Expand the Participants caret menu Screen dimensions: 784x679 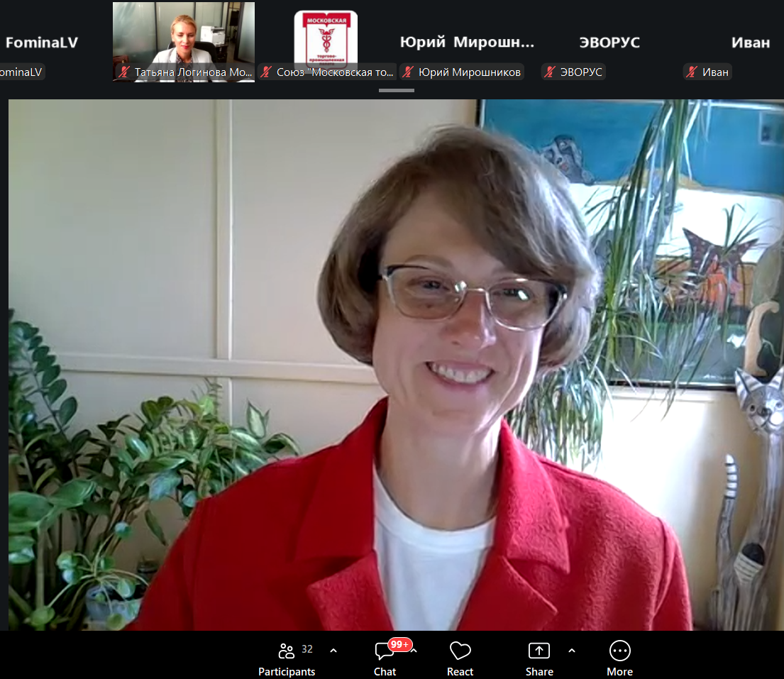[333, 651]
